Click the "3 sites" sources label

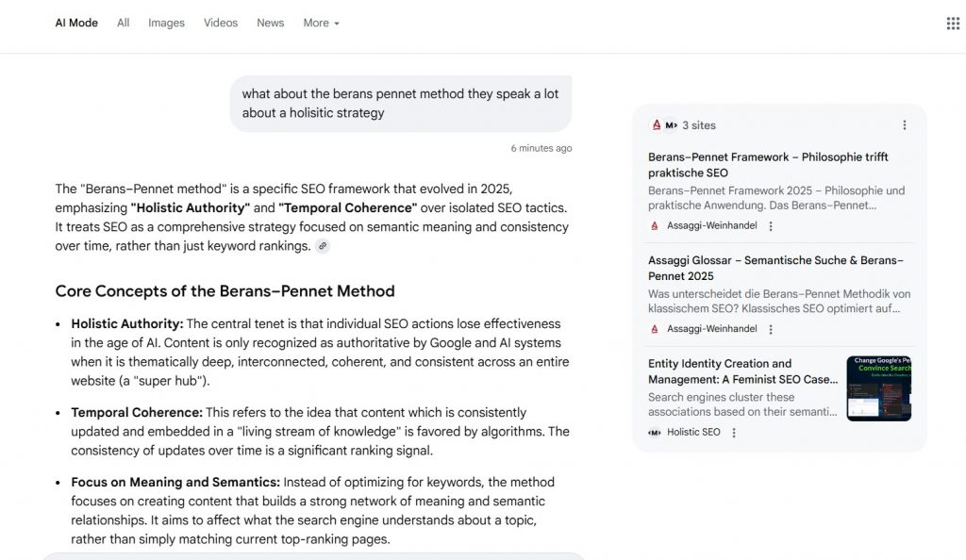(699, 125)
